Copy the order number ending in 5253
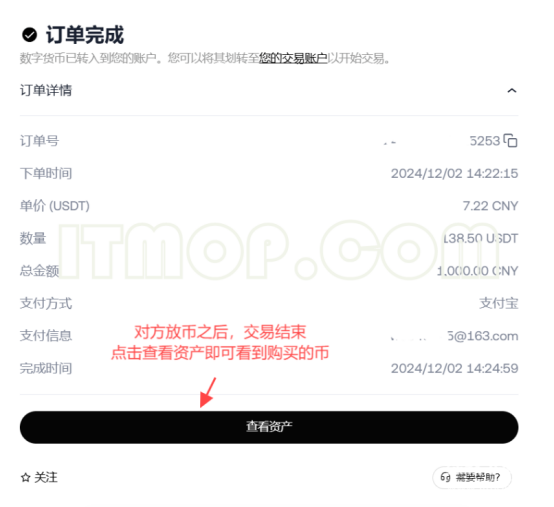Image resolution: width=554 pixels, height=507 pixels. tap(510, 141)
